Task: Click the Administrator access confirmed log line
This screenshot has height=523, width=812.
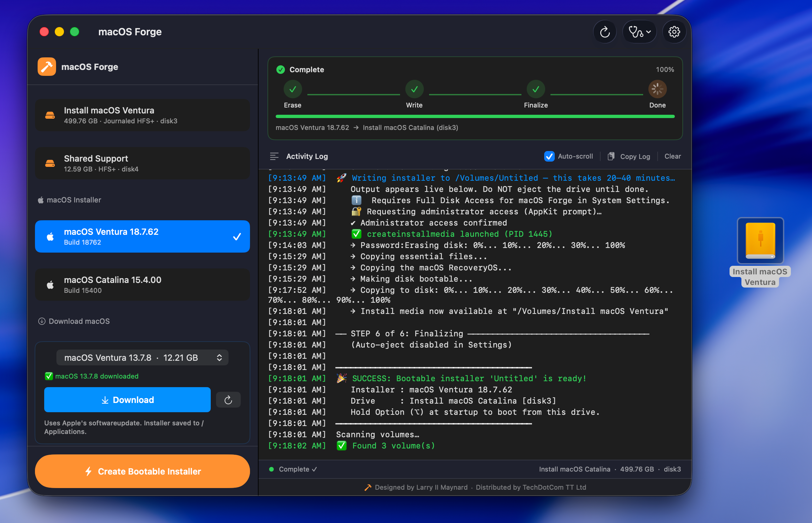Action: click(388, 223)
